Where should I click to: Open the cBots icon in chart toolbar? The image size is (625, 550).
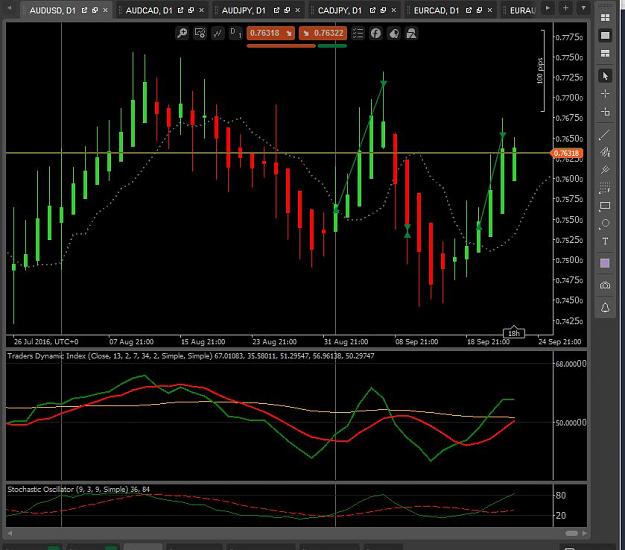point(394,33)
